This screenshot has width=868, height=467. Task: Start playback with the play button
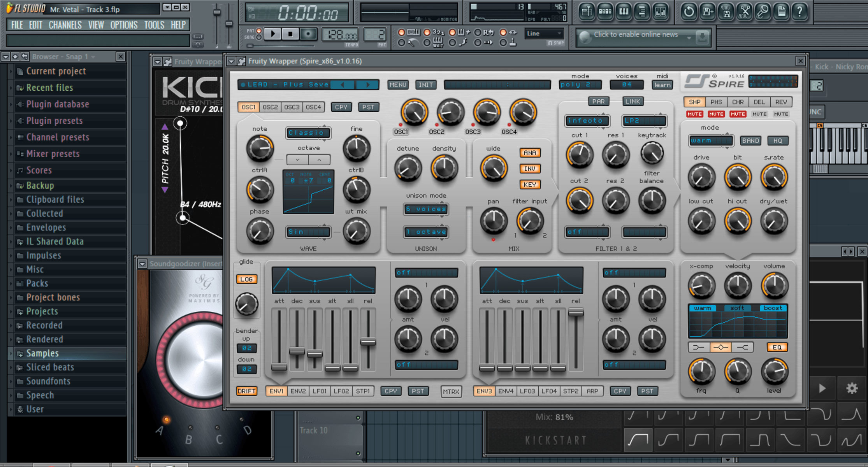coord(273,34)
